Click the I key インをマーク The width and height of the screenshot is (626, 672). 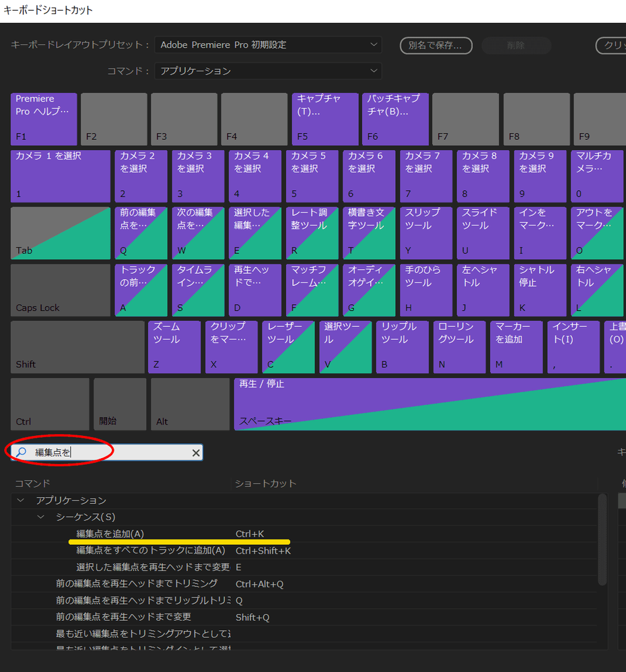point(541,233)
